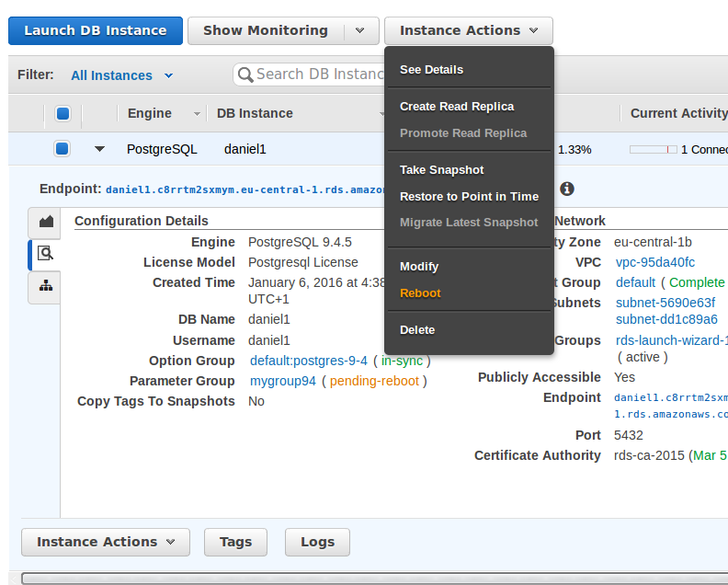Open the rds-launch-wizard security group link
Image resolution: width=728 pixels, height=585 pixels.
tap(671, 340)
